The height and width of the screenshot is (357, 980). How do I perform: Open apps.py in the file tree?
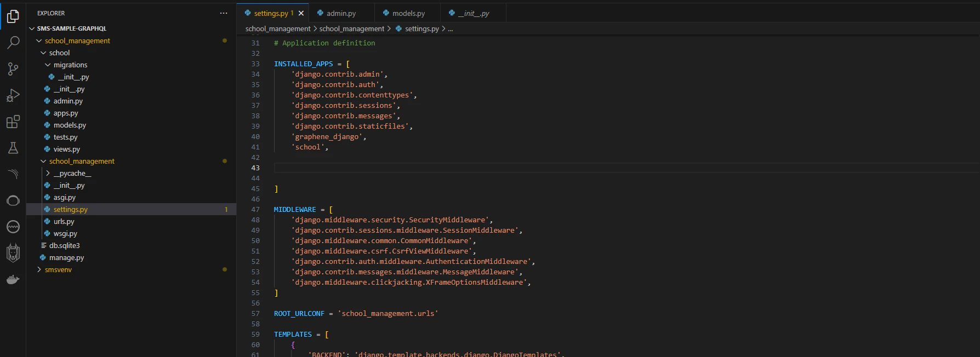(x=66, y=113)
